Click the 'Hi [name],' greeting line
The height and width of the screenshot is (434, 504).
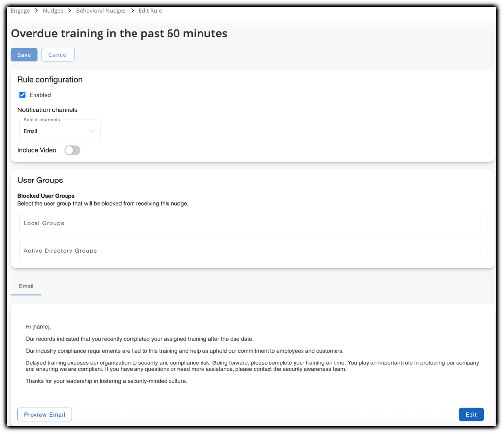(x=38, y=326)
